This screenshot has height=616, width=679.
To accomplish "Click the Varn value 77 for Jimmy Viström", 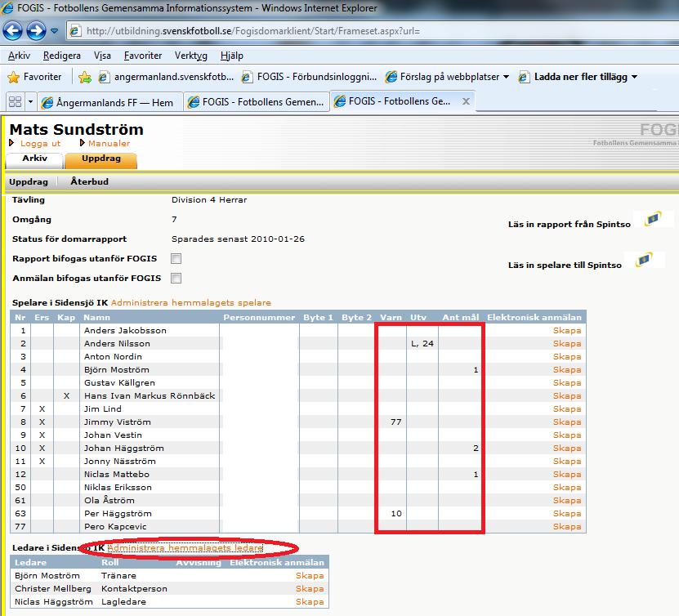I will (395, 422).
